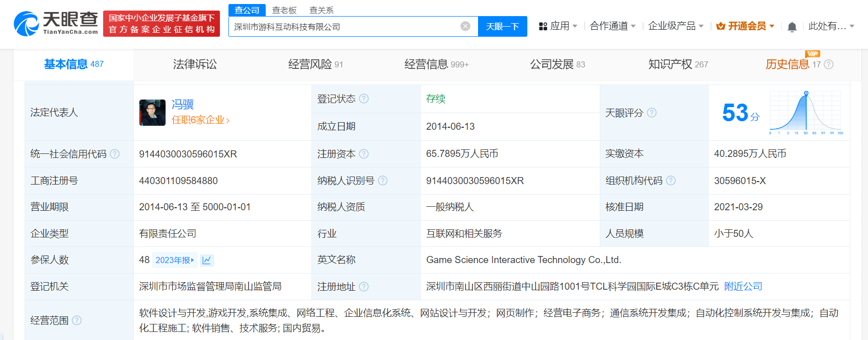Open the 附近公司 link
Viewport: 868px width, 340px height.
coord(743,286)
